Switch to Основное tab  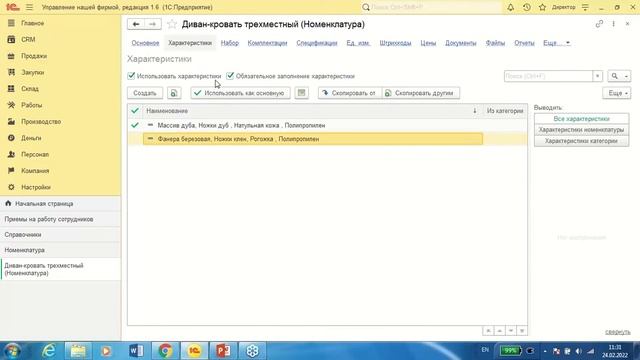click(145, 43)
